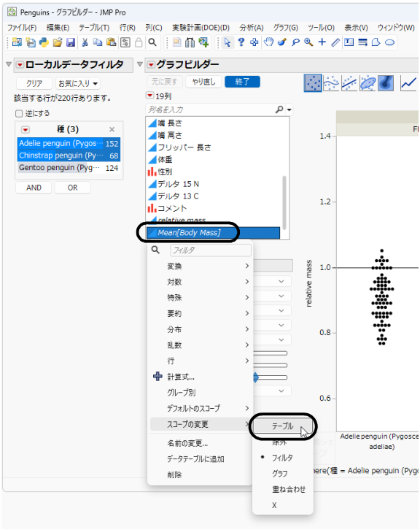This screenshot has height=530, width=420.
Task: Select the Help question mark tool
Action: pos(241,42)
